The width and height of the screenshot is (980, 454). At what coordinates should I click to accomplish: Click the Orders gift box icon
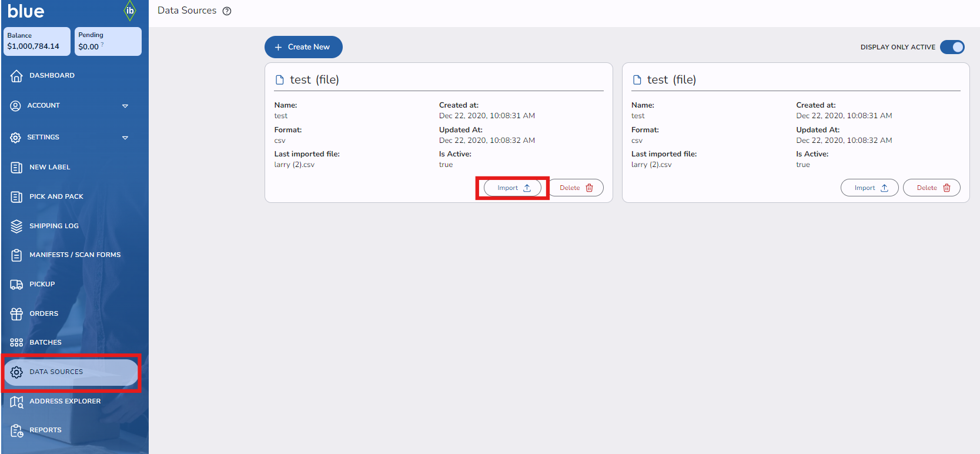point(16,314)
